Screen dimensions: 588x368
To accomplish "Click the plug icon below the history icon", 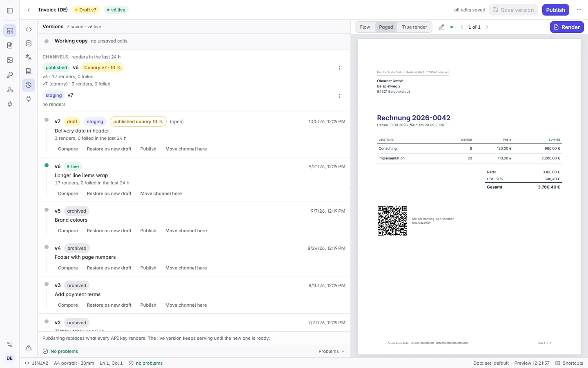I will point(29,99).
